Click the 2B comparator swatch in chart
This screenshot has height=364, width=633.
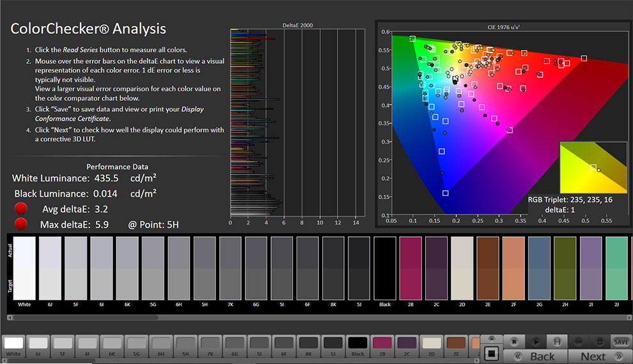pos(410,268)
